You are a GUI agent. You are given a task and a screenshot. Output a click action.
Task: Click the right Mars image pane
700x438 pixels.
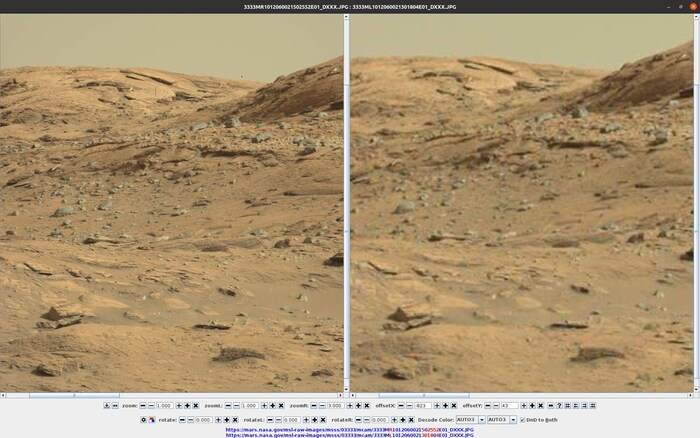521,203
